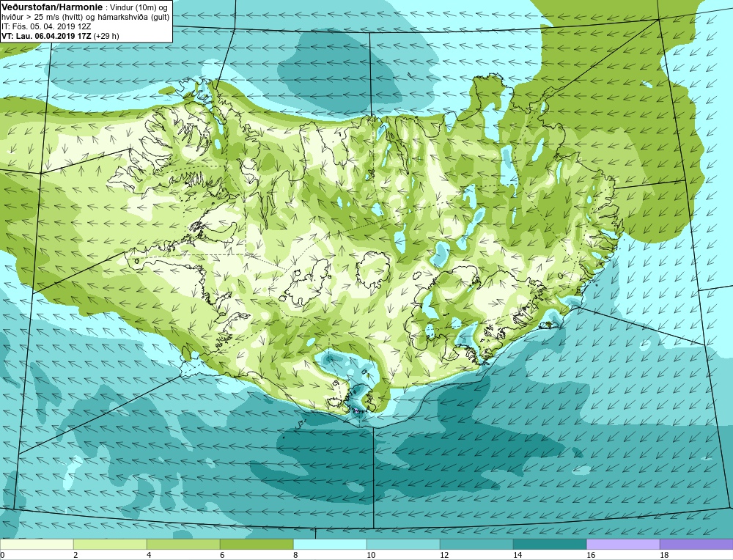The image size is (733, 560).
Task: Click the 'Vindur (10m) og' header text
Action: pos(139,7)
